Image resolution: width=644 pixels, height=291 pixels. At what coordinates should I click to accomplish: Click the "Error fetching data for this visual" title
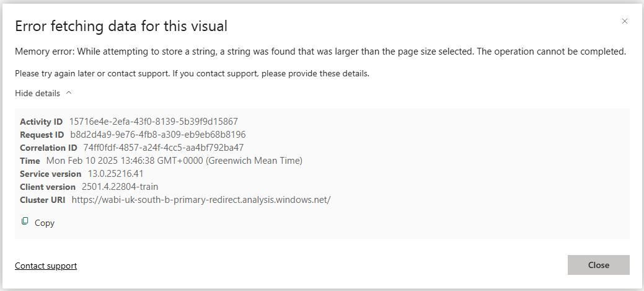point(121,26)
